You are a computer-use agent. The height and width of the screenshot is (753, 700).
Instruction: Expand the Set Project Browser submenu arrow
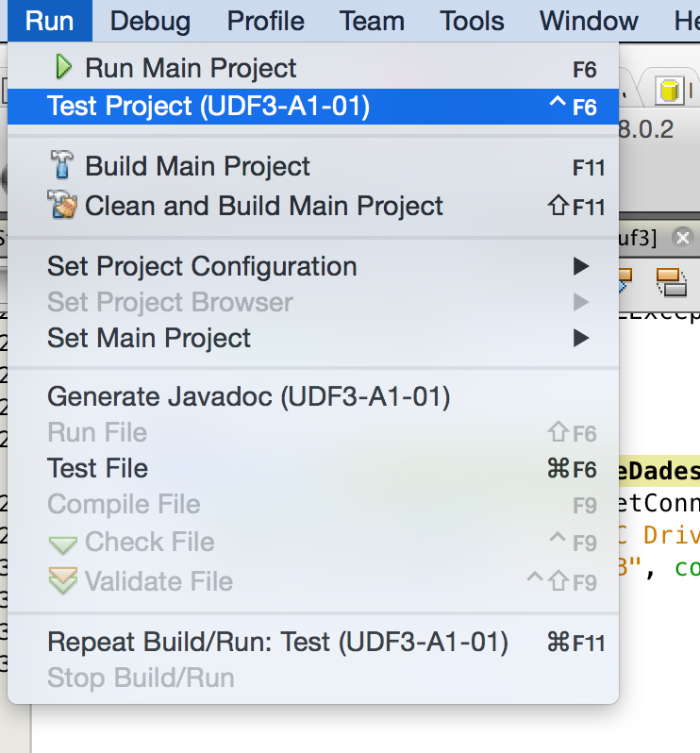[x=581, y=302]
